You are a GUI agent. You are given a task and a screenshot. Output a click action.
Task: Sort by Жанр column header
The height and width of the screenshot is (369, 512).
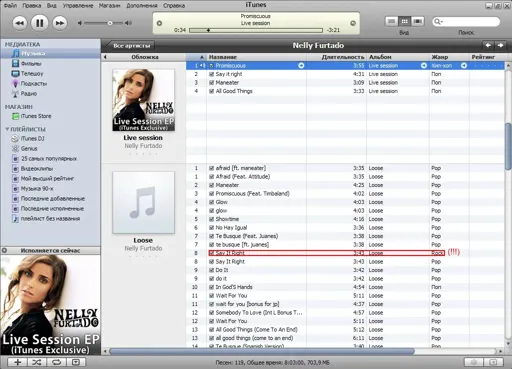click(449, 57)
